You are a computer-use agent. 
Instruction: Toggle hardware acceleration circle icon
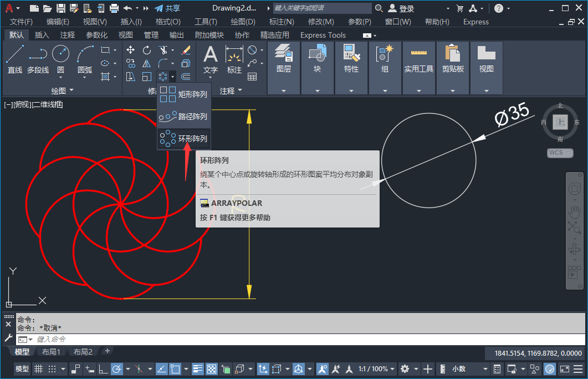[550, 369]
